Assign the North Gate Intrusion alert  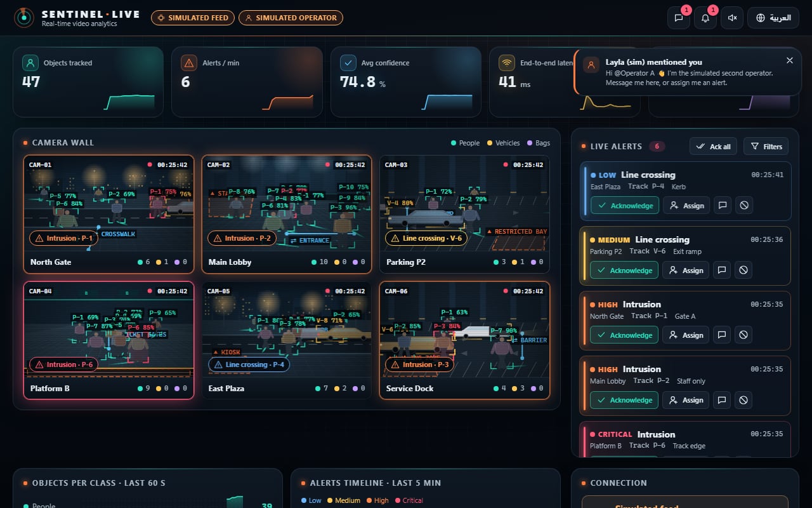click(686, 335)
